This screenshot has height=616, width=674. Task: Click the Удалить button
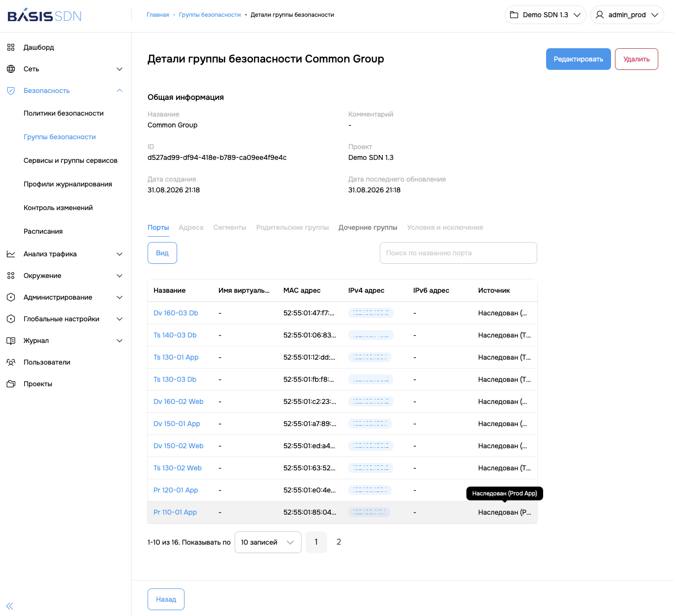[637, 59]
